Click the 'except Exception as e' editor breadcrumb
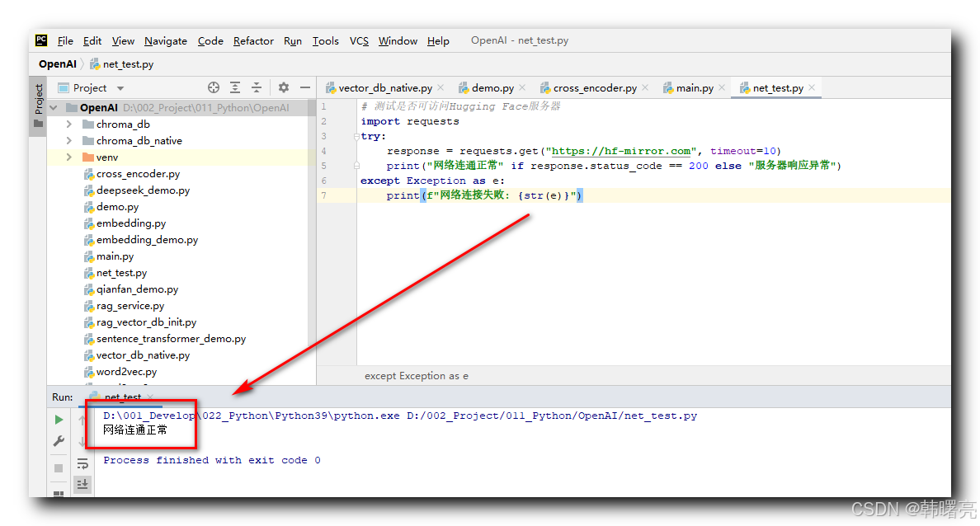 pos(417,376)
